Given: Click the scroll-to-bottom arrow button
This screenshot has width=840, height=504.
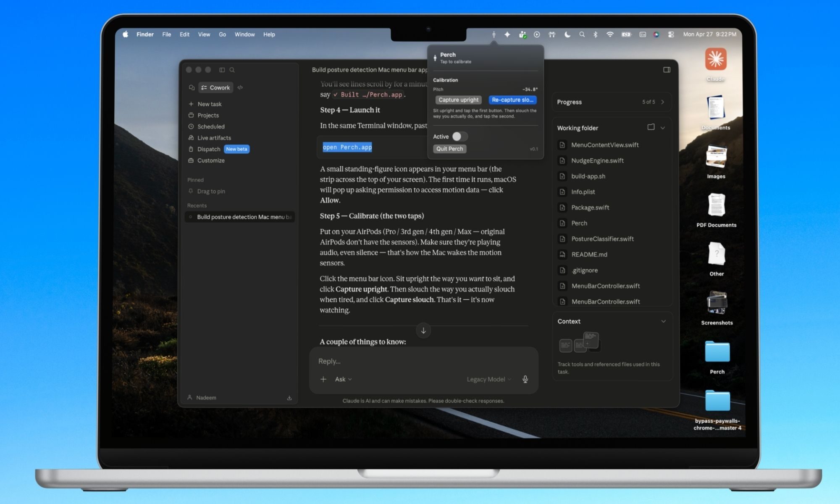Looking at the screenshot, I should tap(423, 331).
